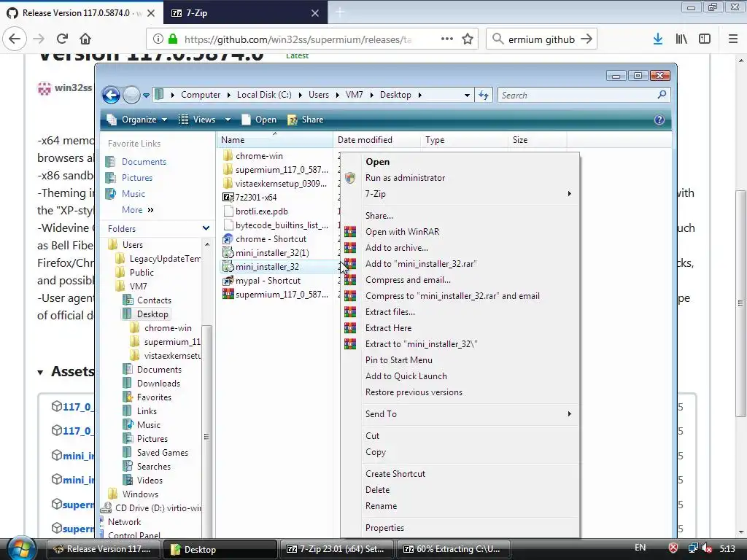The height and width of the screenshot is (560, 747).
Task: Collapse the Assets section triangle
Action: coord(41,373)
